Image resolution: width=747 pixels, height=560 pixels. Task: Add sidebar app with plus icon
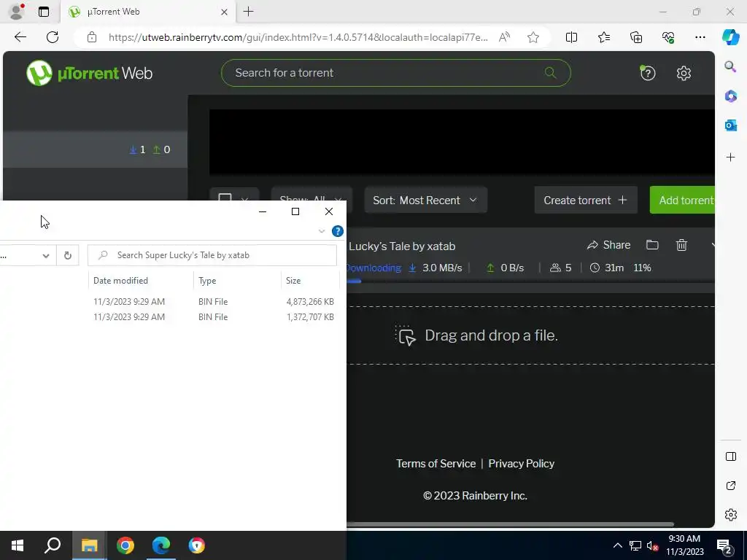(730, 157)
